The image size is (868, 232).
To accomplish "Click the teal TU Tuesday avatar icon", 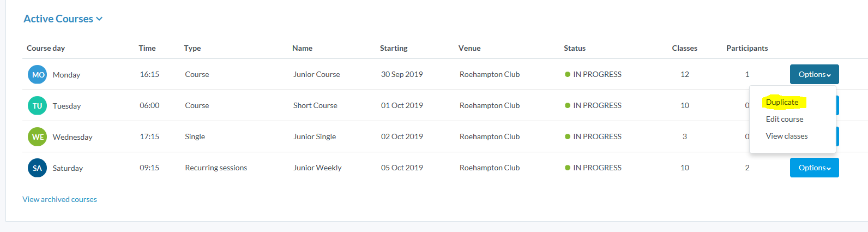I will point(38,106).
